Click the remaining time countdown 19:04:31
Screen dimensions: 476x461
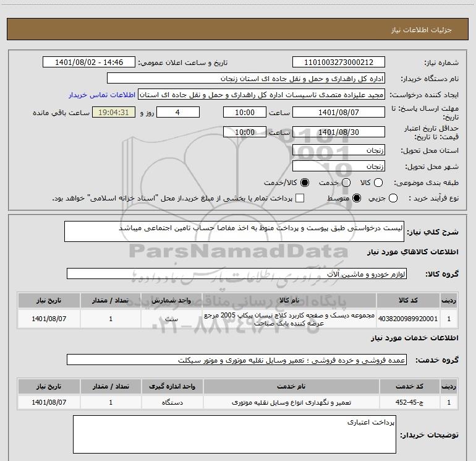click(114, 112)
